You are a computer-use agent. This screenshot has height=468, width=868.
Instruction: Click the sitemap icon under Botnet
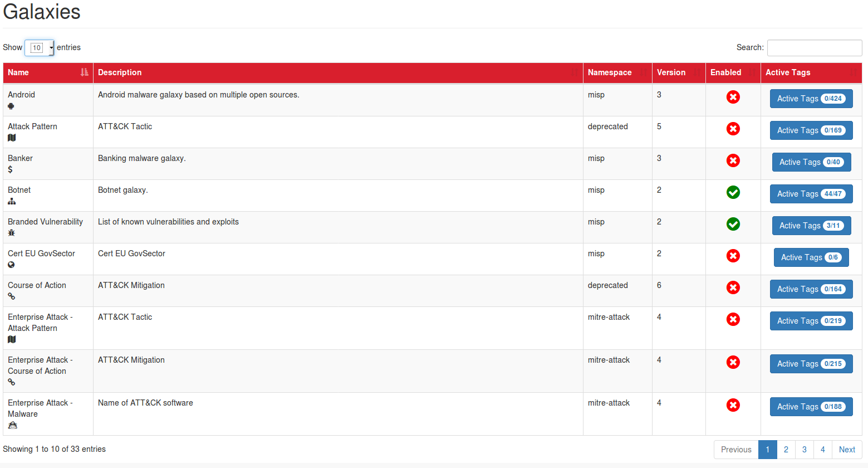12,201
